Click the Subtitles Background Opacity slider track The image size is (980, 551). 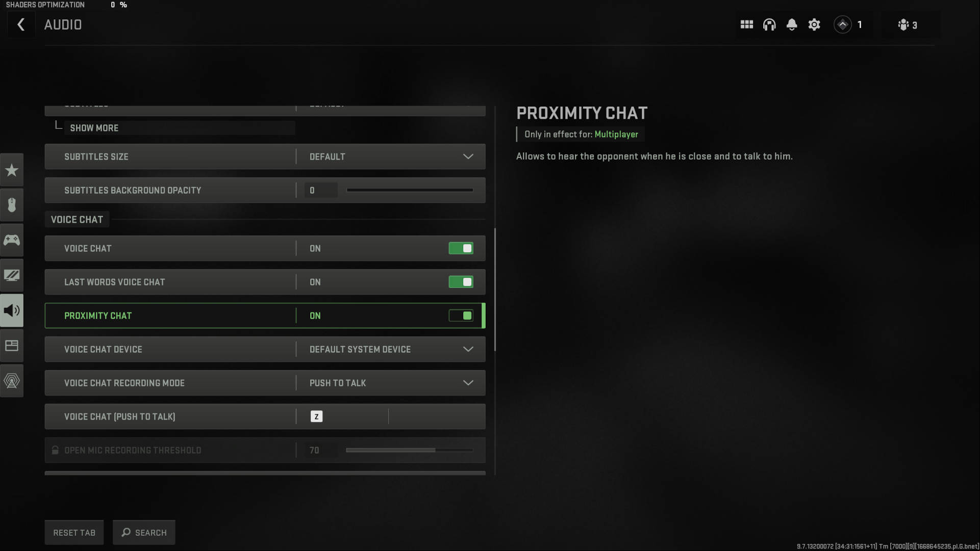tap(410, 190)
